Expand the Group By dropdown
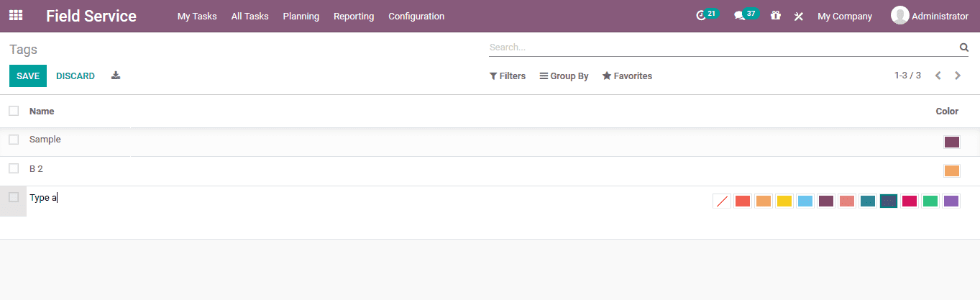980x300 pixels. 564,76
